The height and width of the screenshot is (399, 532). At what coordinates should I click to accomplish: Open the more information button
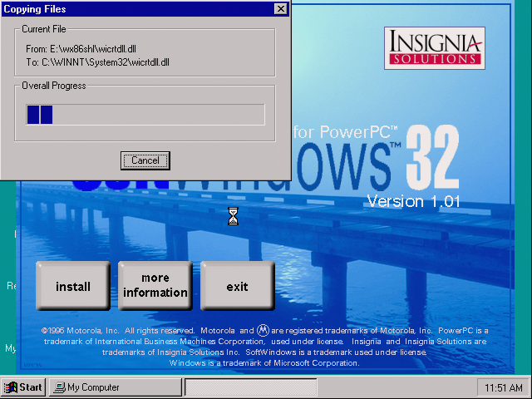click(x=155, y=286)
